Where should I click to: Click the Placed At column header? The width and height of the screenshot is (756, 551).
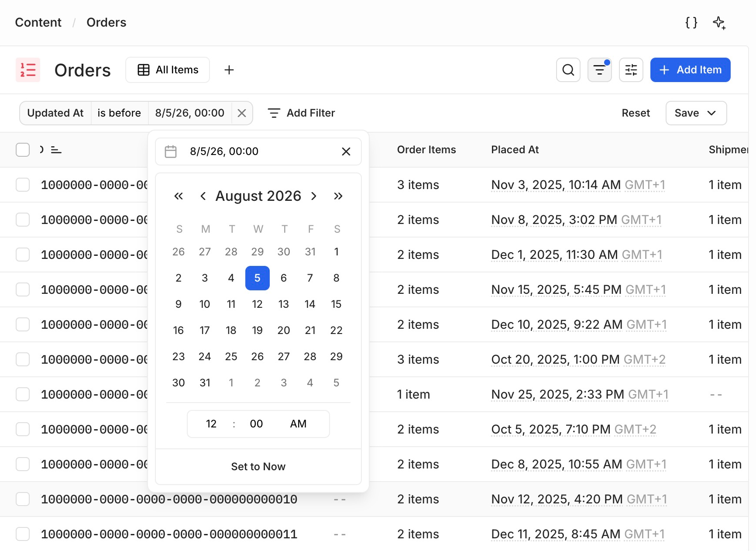point(515,150)
